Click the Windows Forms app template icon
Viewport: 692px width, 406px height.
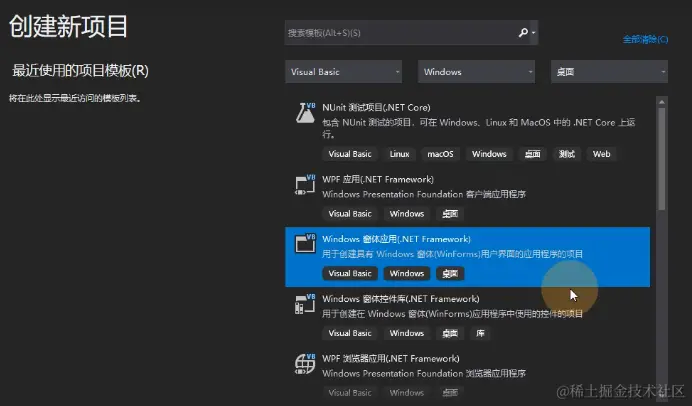click(x=305, y=244)
